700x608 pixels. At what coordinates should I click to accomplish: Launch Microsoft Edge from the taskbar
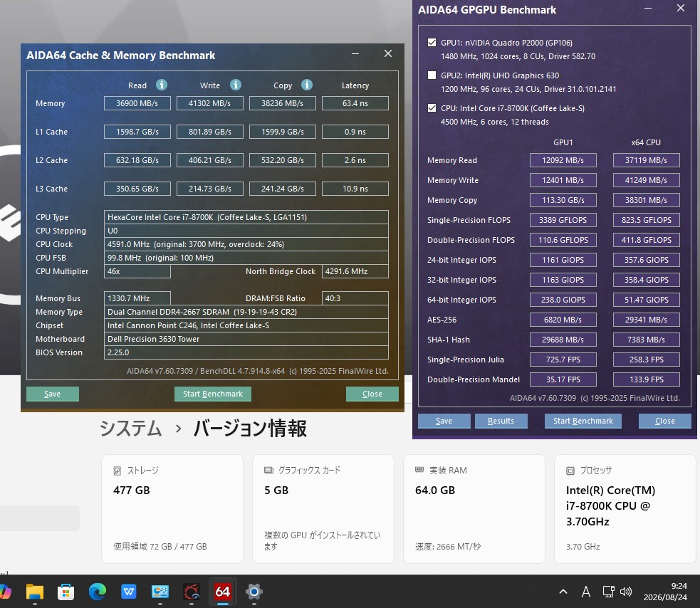(x=98, y=592)
